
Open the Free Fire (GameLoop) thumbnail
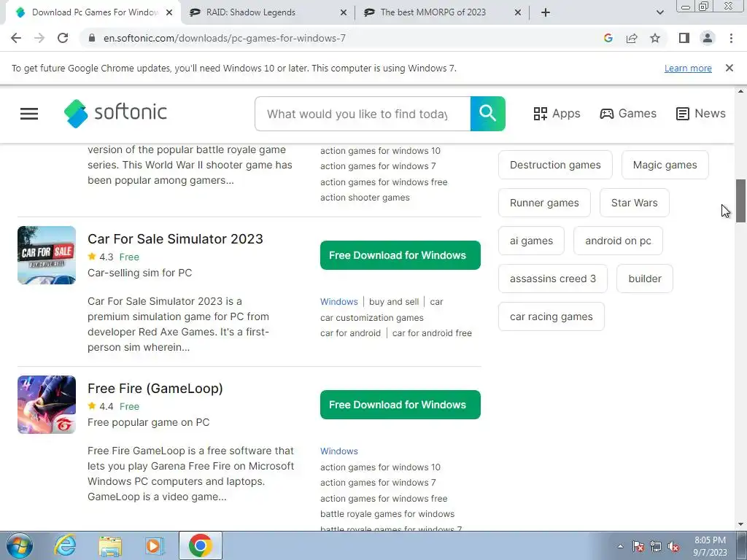coord(47,405)
